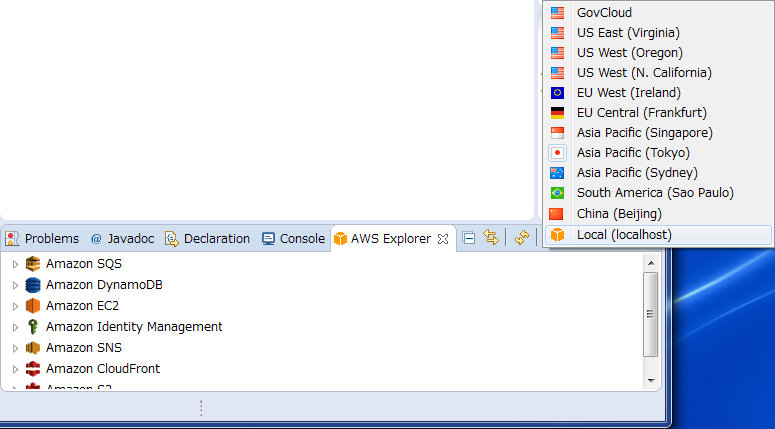775x429 pixels.
Task: Click the Australia flag for Sydney
Action: (x=558, y=172)
